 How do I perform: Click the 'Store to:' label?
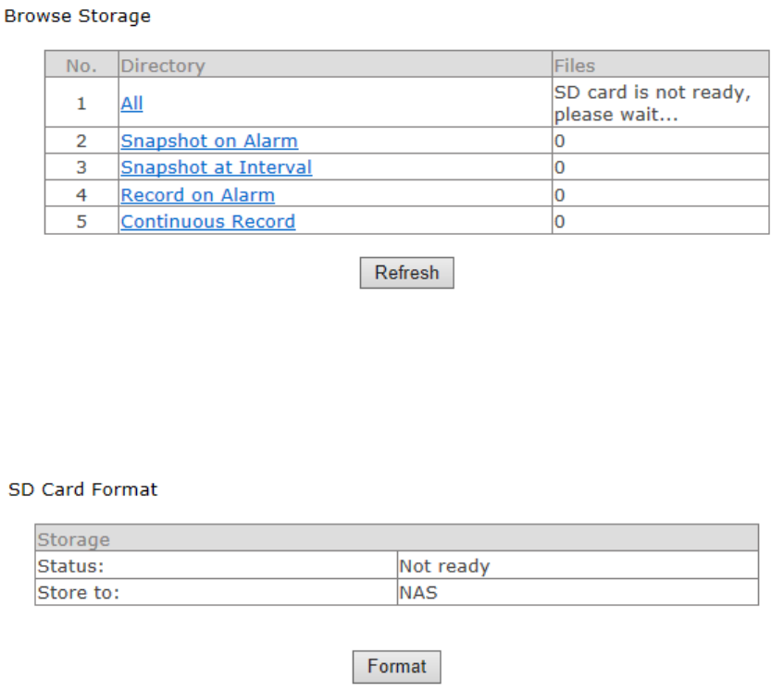tap(79, 593)
